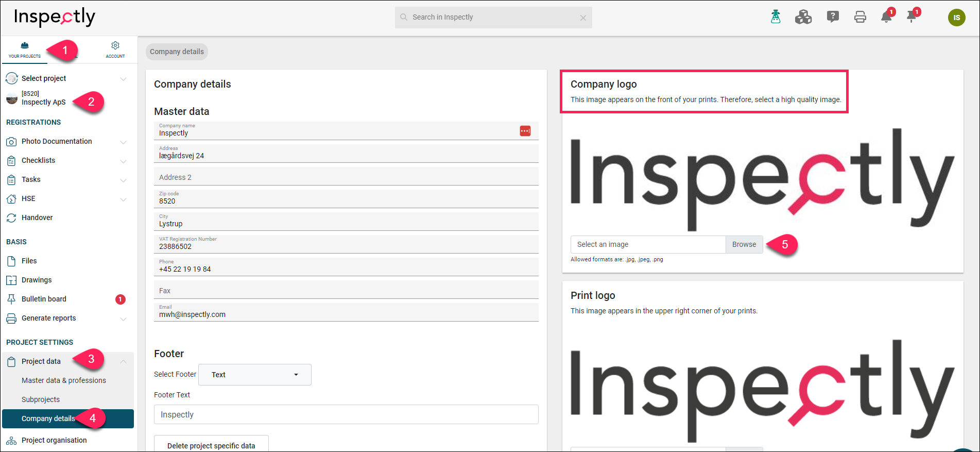The image size is (980, 452).
Task: Switch to the Account tab
Action: pyautogui.click(x=115, y=50)
